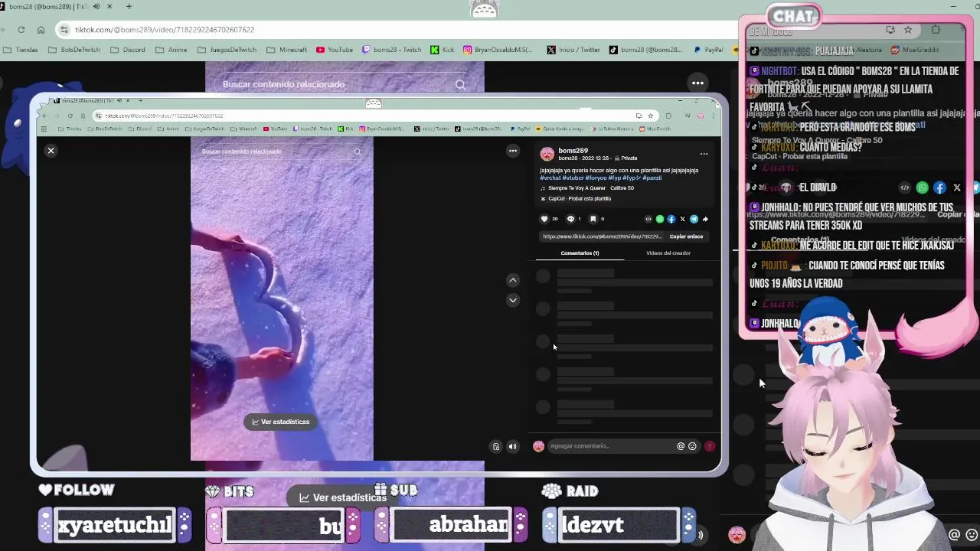Open the Anime bookmark folder in top bar
The image size is (980, 551).
[x=171, y=50]
